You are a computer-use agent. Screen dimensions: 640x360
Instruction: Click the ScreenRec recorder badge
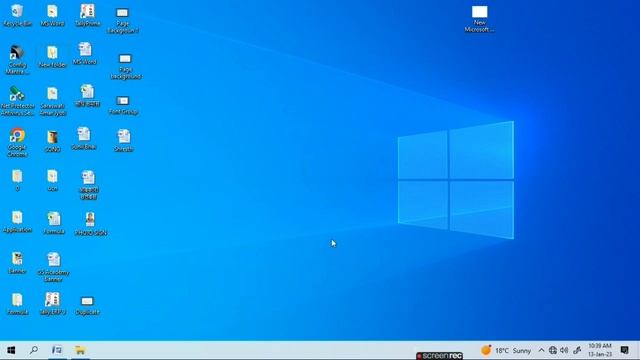click(439, 356)
